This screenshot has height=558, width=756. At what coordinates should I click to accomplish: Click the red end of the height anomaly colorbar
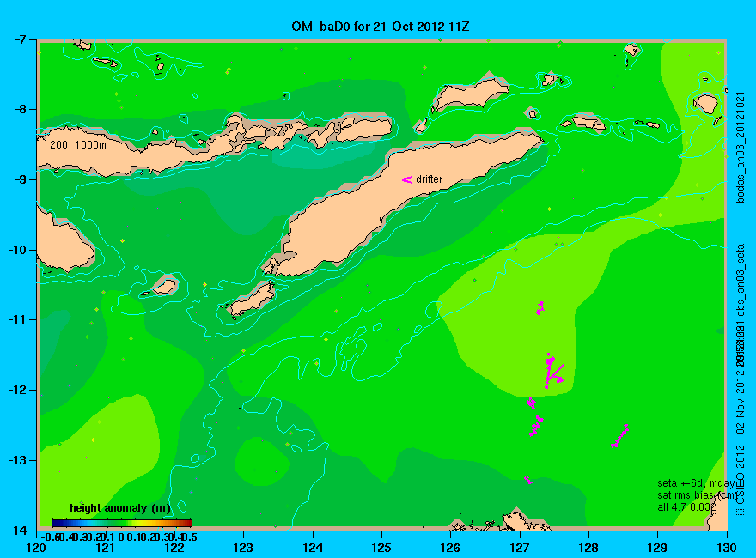pyautogui.click(x=188, y=523)
